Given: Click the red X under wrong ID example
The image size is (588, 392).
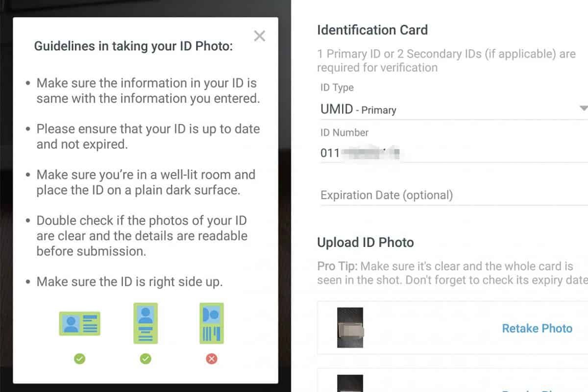Looking at the screenshot, I should (212, 359).
